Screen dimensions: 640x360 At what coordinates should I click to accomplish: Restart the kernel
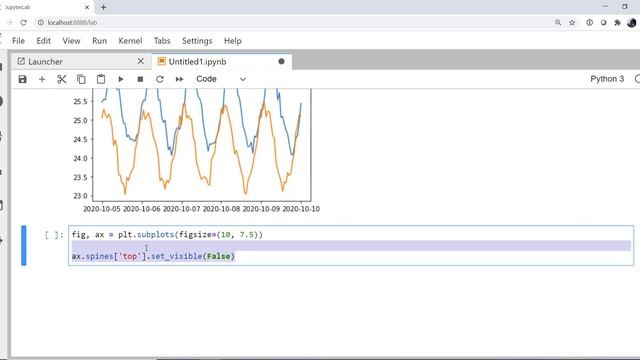(160, 79)
